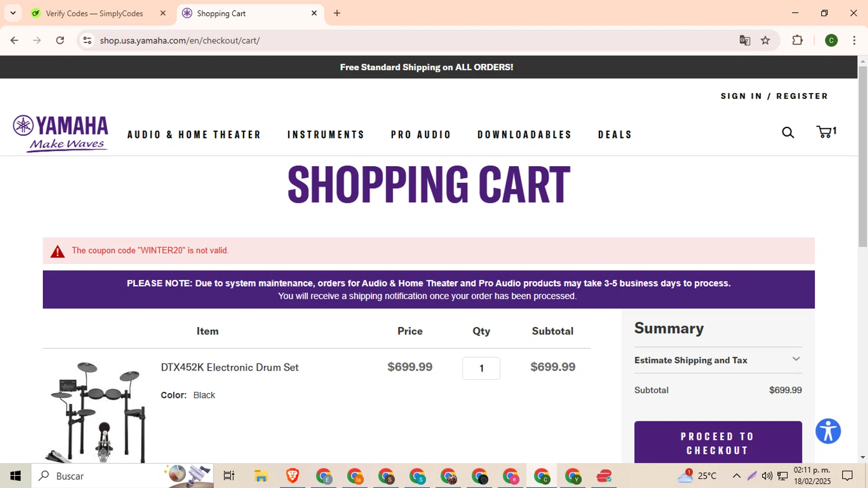Open the Downloadables menu
The height and width of the screenshot is (488, 868).
click(x=525, y=135)
